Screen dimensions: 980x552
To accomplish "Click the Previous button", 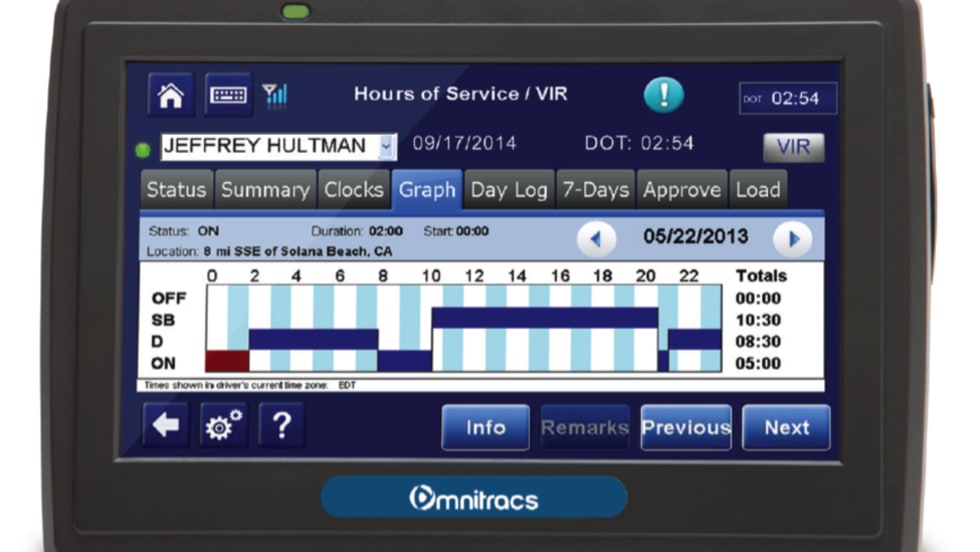I will (x=686, y=428).
